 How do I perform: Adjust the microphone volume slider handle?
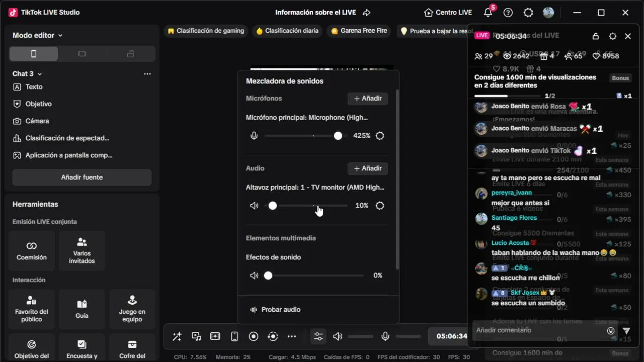tap(338, 136)
